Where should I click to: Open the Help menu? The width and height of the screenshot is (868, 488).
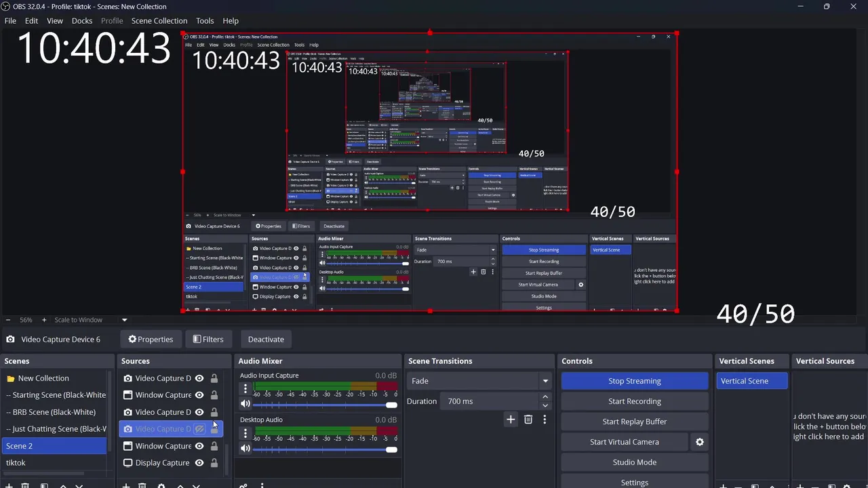[x=231, y=21]
